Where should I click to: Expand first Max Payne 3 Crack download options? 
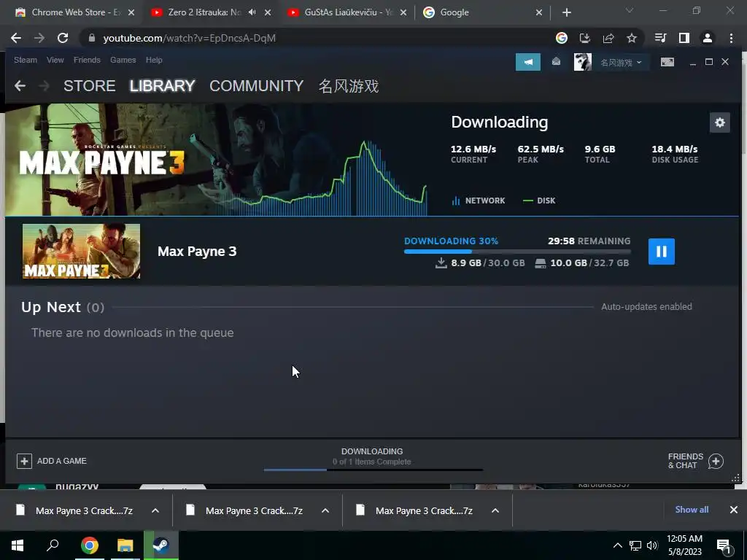(x=155, y=510)
